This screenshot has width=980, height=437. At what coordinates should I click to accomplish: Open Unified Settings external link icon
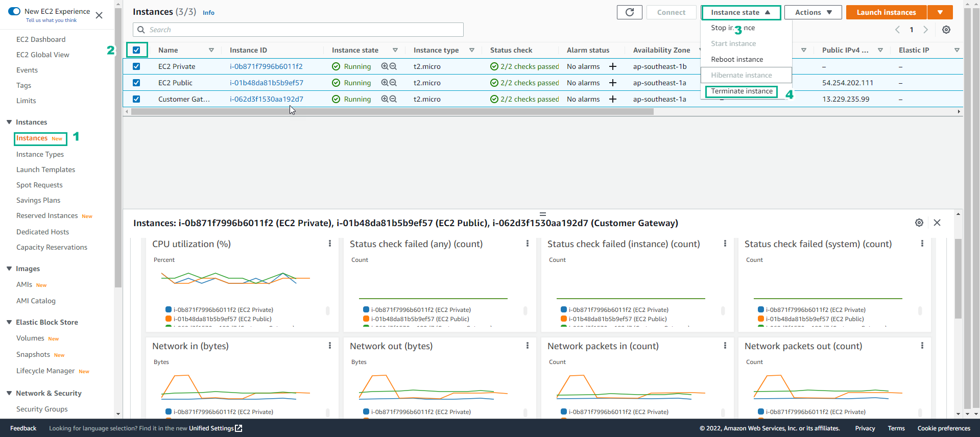[238, 428]
